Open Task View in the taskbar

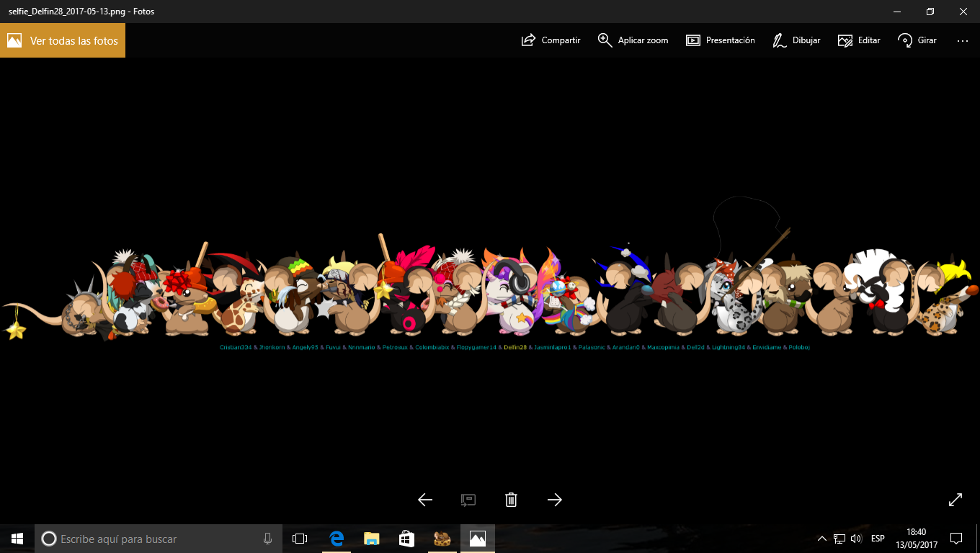click(300, 539)
